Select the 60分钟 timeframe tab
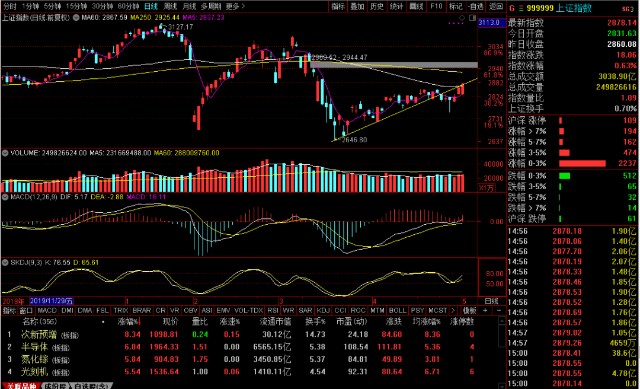Image resolution: width=640 pixels, height=389 pixels. pyautogui.click(x=128, y=6)
